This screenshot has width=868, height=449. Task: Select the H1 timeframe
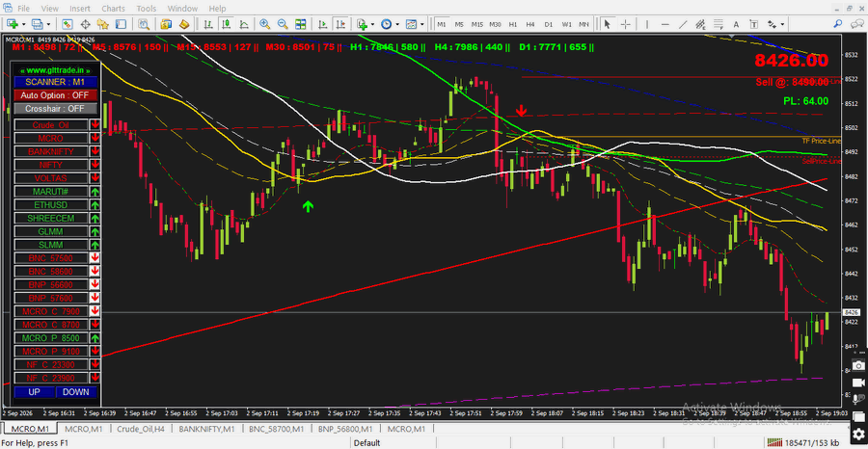point(513,24)
